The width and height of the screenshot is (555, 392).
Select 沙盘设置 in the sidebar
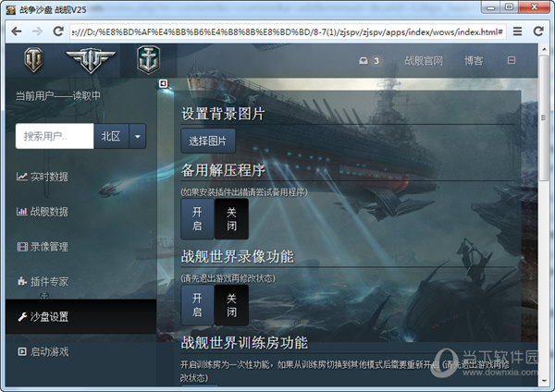click(80, 316)
